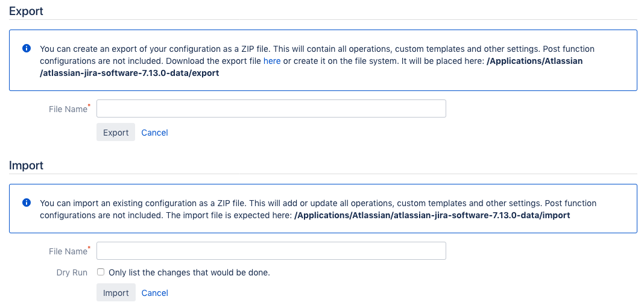Click the Export section heading
The height and width of the screenshot is (308, 644).
26,11
